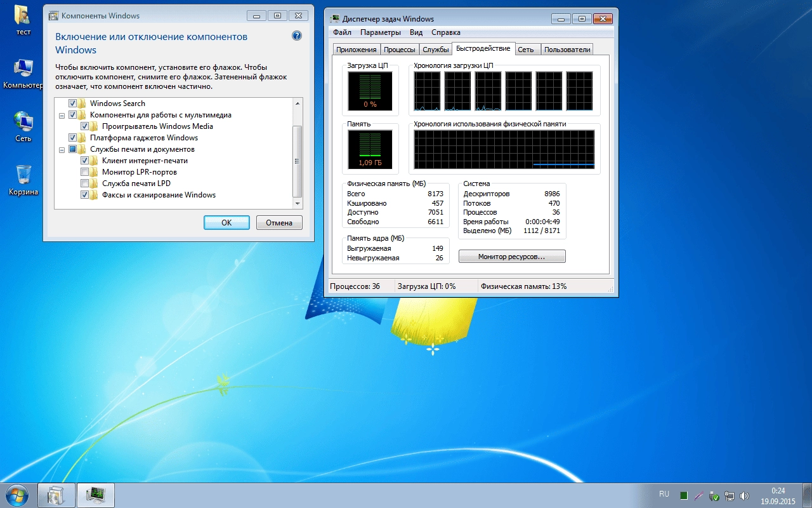
Task: Switch to the 'Процессы' tab
Action: coord(400,50)
